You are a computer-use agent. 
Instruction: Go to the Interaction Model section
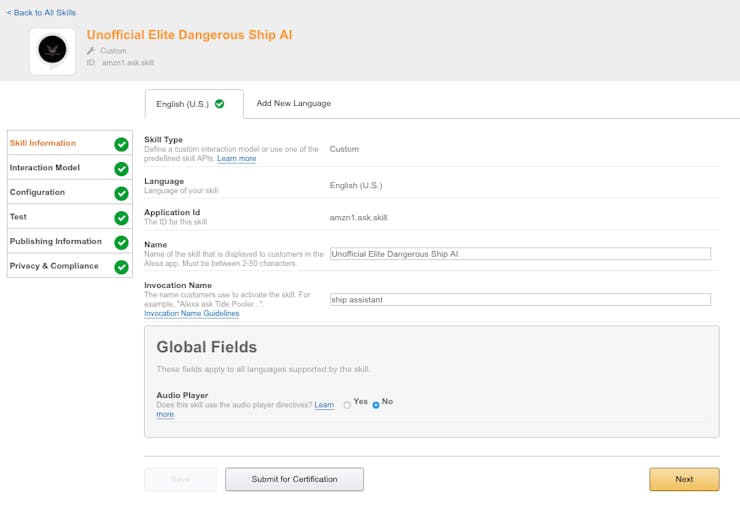pyautogui.click(x=70, y=168)
